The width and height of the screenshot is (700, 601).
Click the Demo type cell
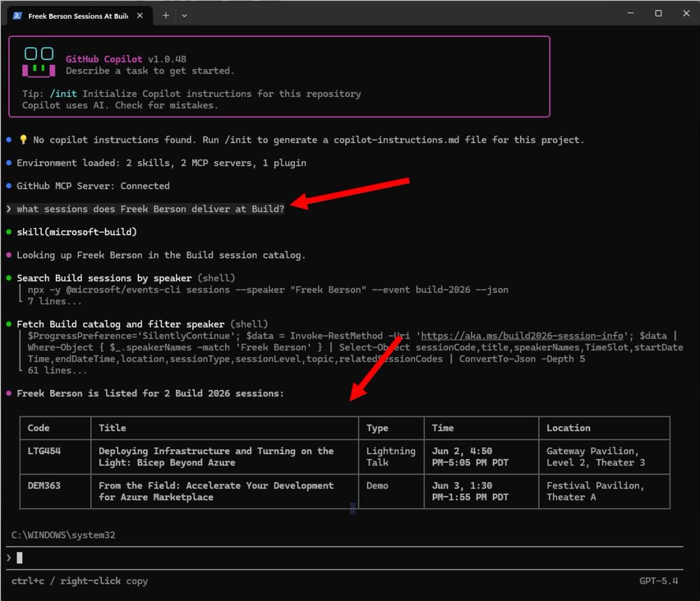point(377,485)
